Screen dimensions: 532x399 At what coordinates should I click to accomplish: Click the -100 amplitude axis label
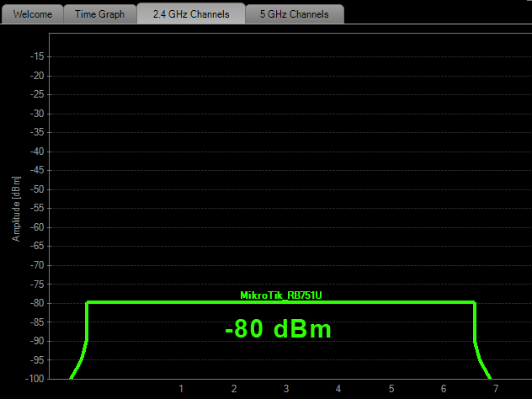click(35, 379)
